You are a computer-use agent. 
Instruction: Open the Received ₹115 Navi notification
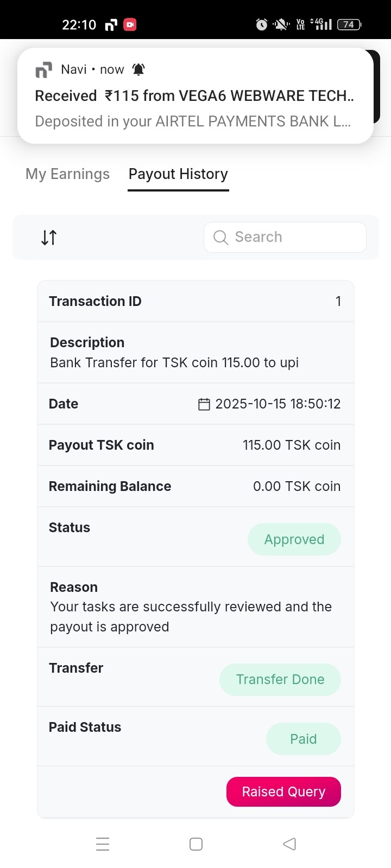pyautogui.click(x=195, y=108)
